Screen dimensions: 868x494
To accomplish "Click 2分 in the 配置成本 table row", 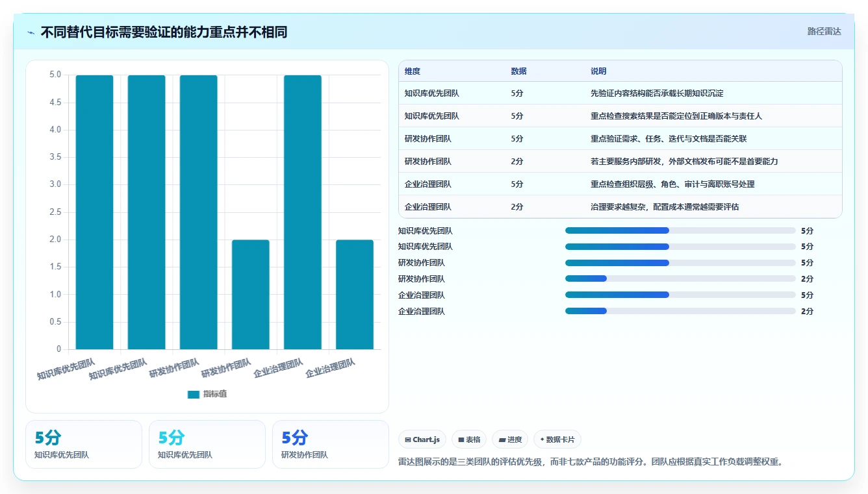I will (517, 207).
